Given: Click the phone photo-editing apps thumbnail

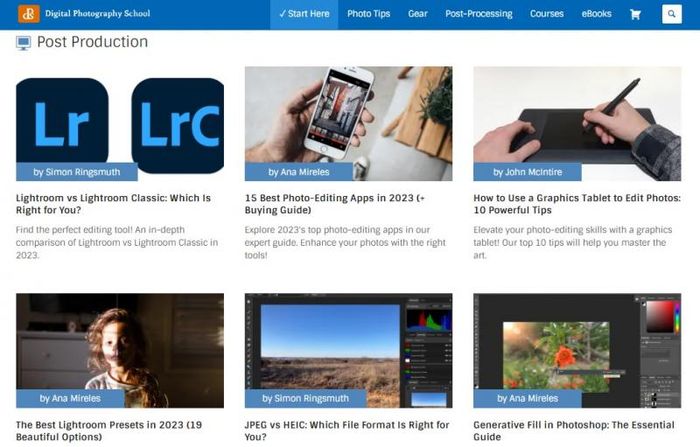Looking at the screenshot, I should (348, 115).
